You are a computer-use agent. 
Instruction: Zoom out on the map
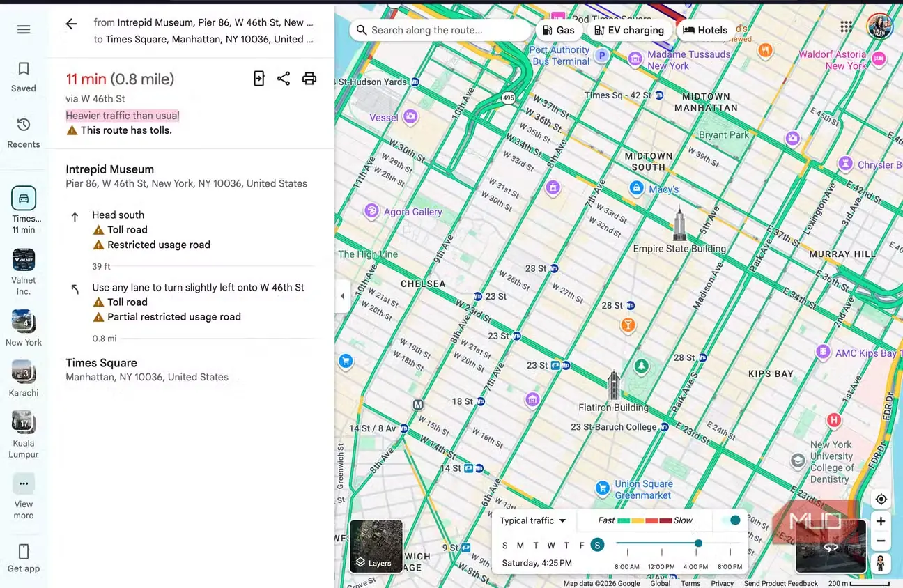point(881,541)
